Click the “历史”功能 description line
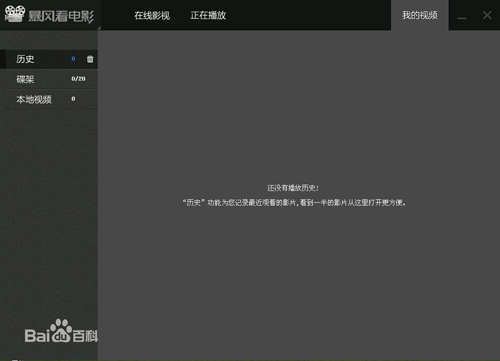Image resolution: width=500 pixels, height=361 pixels. 294,203
